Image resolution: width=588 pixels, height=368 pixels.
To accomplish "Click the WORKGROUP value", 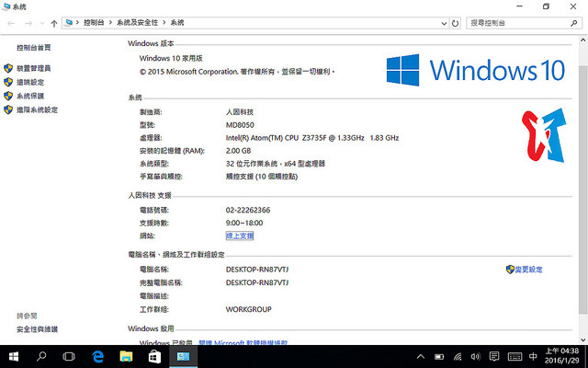I will (249, 309).
